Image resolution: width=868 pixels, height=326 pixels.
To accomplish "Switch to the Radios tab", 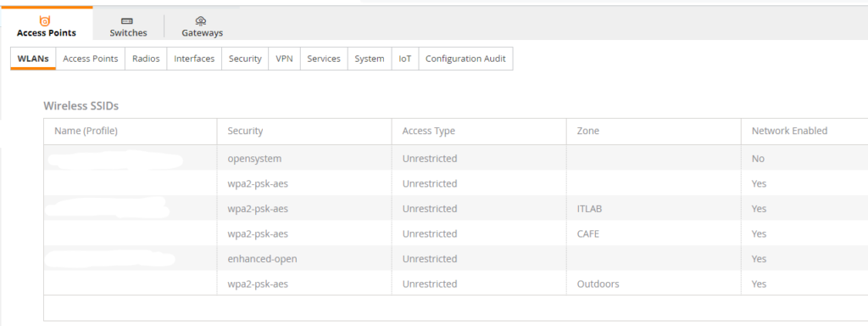I will click(x=146, y=59).
